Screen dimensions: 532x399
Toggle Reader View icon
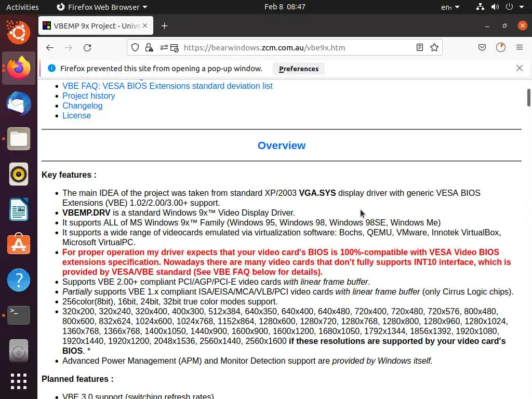(x=420, y=47)
